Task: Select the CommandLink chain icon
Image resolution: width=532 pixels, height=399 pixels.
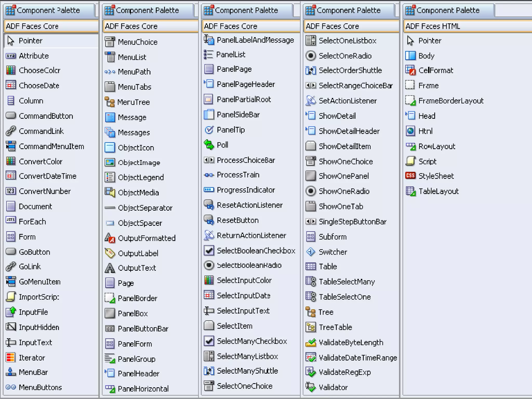Action: (x=11, y=131)
